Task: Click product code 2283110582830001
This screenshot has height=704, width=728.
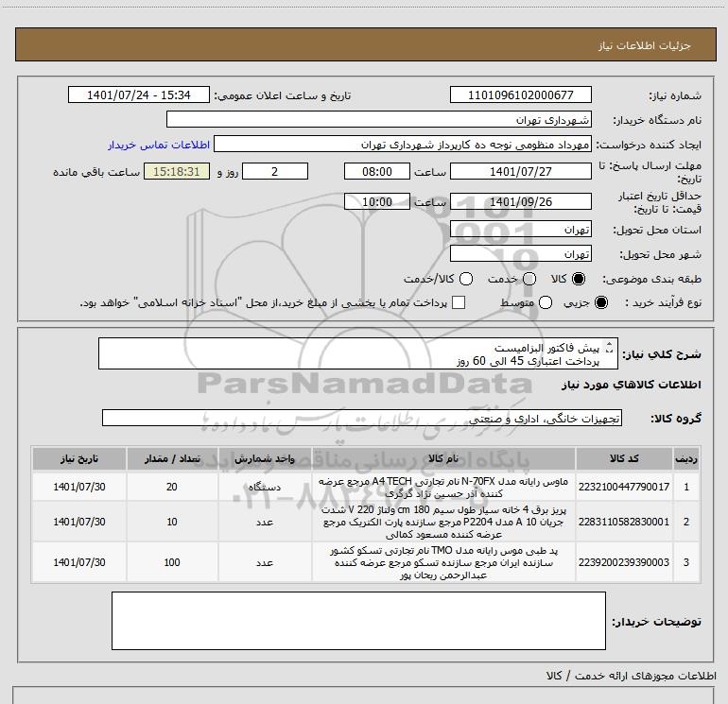Action: tap(624, 522)
